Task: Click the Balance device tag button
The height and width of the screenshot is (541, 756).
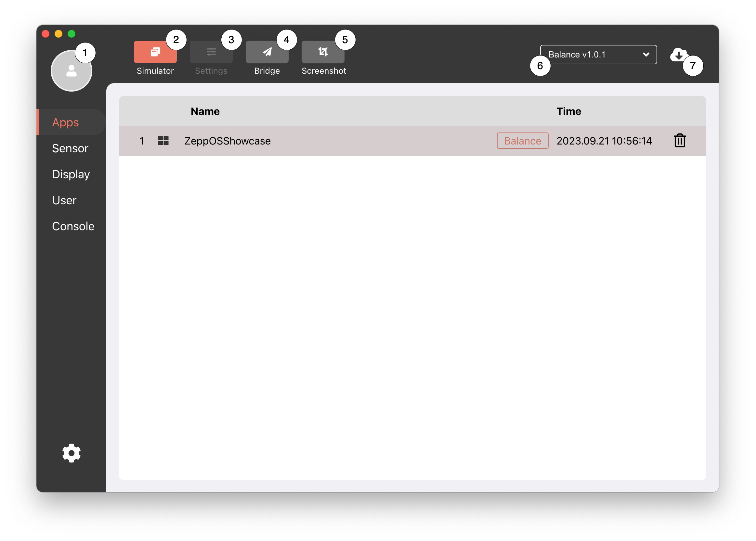Action: [x=522, y=141]
